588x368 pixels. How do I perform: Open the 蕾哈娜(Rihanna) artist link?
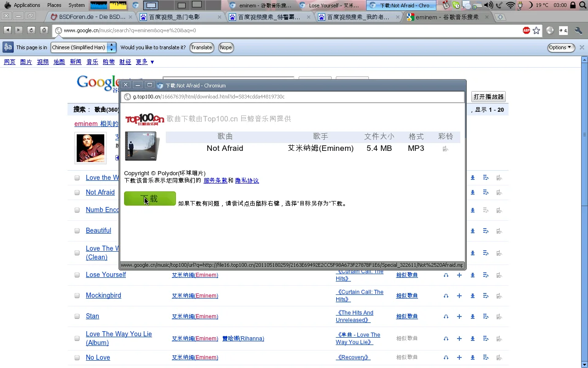point(243,339)
